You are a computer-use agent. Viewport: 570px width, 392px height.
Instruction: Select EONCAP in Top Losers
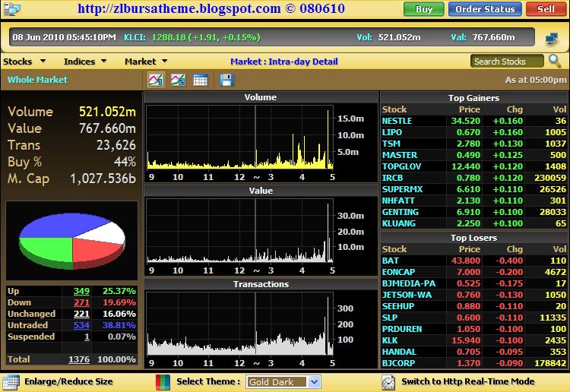tap(398, 272)
